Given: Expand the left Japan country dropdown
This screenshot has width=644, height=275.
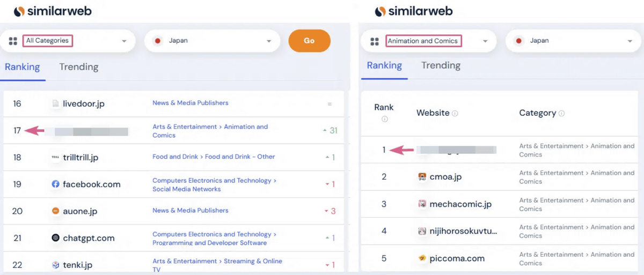Looking at the screenshot, I should [212, 41].
